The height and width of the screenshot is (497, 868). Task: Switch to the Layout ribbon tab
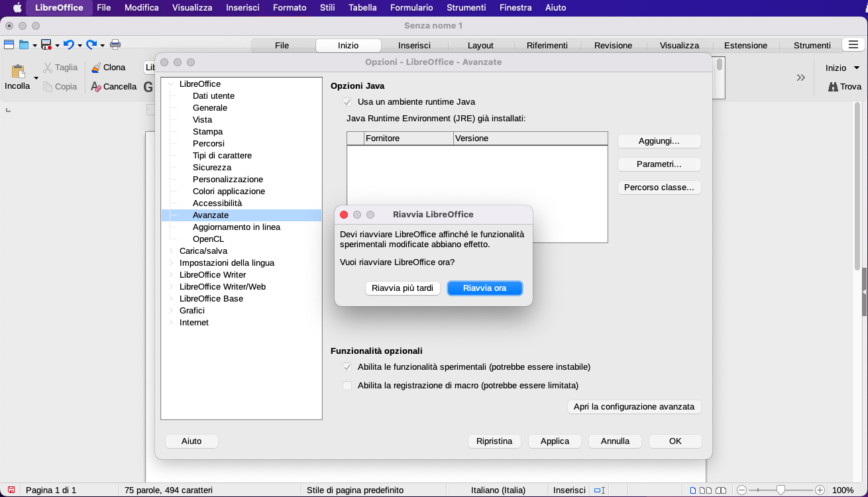click(x=480, y=45)
